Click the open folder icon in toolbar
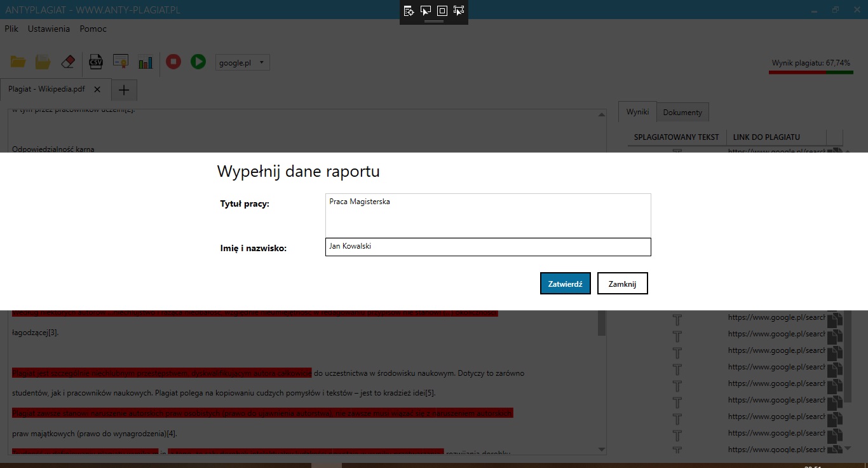 point(18,62)
